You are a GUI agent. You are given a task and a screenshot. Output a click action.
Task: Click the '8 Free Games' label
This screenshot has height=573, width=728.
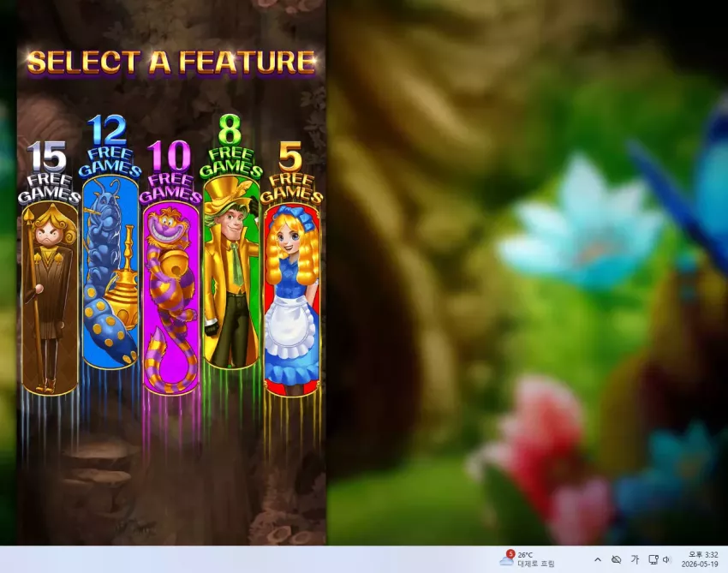(x=230, y=146)
